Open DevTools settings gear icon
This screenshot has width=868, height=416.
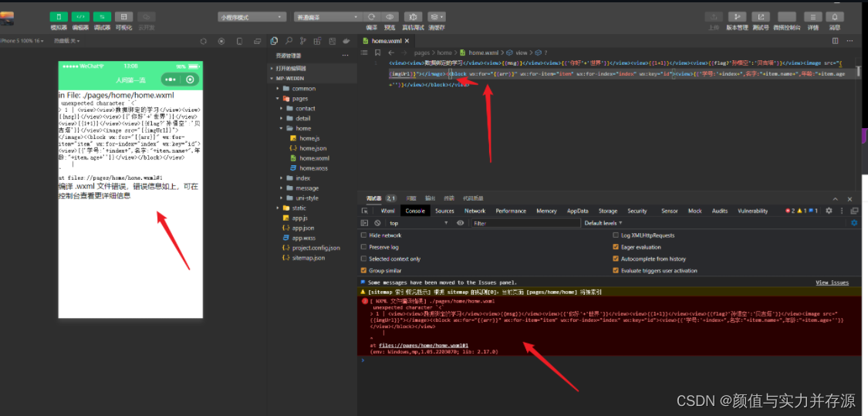[x=829, y=211]
